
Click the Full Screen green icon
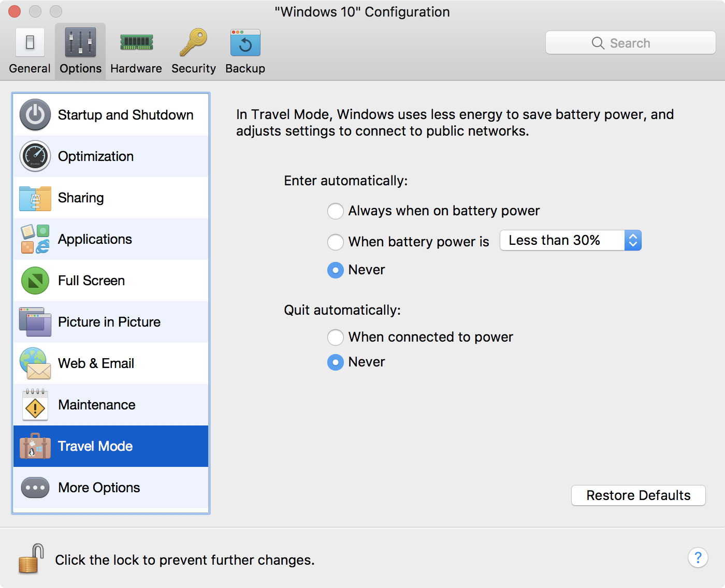tap(35, 281)
